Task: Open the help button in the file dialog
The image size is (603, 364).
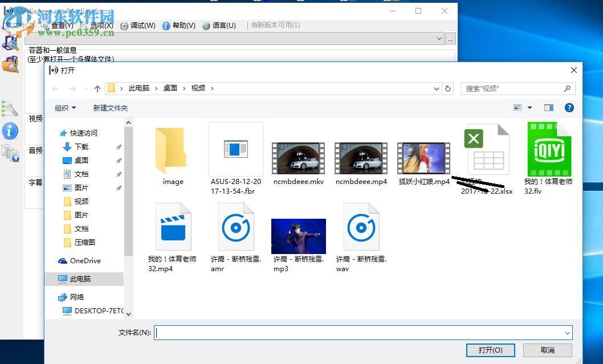Action: click(x=569, y=107)
